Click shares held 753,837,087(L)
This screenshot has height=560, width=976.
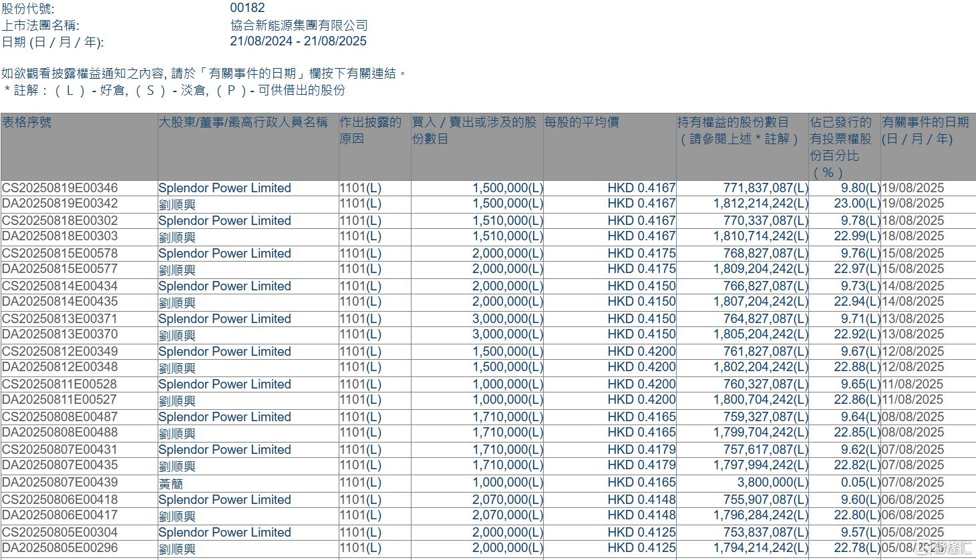point(766,533)
